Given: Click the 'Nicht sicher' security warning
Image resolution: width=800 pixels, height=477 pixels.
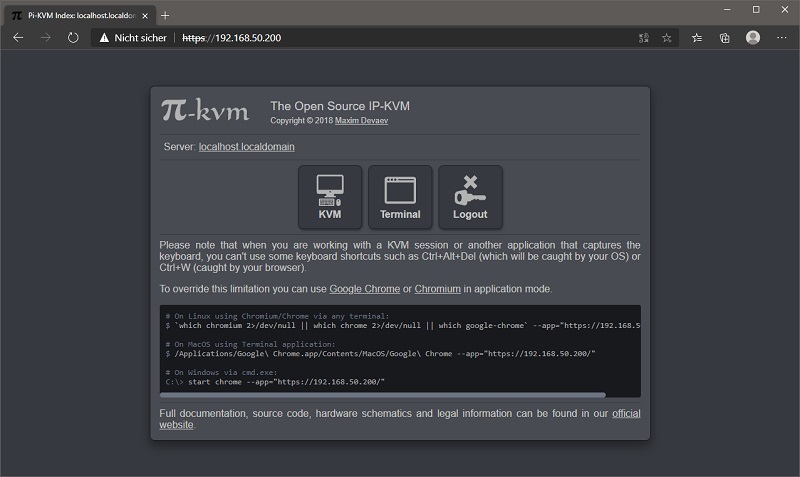Looking at the screenshot, I should coord(133,38).
